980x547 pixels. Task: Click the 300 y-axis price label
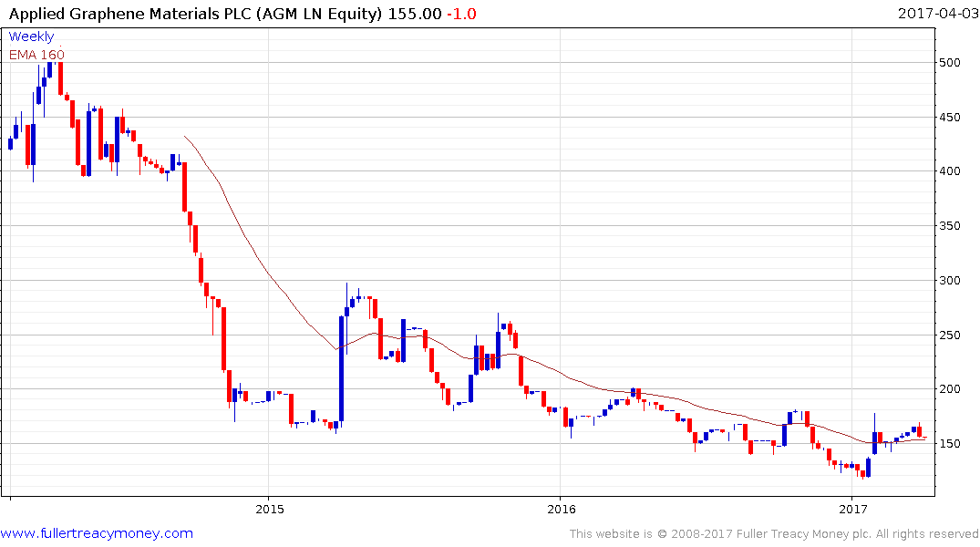coord(950,280)
